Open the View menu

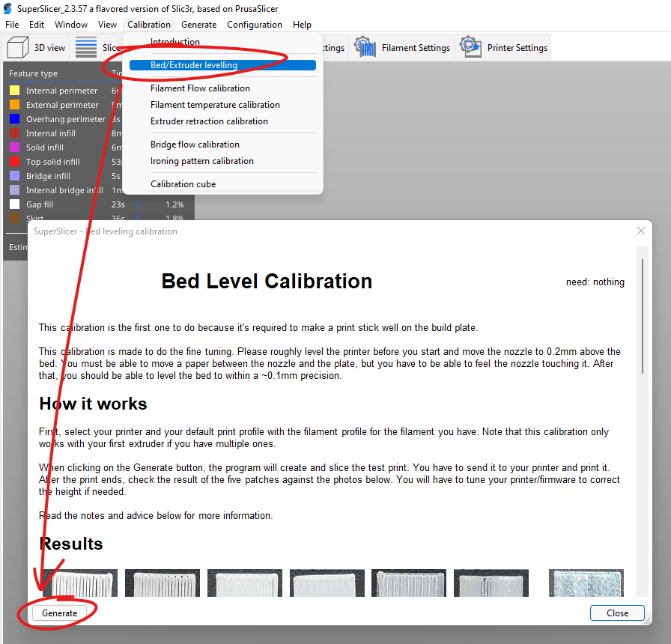point(107,25)
